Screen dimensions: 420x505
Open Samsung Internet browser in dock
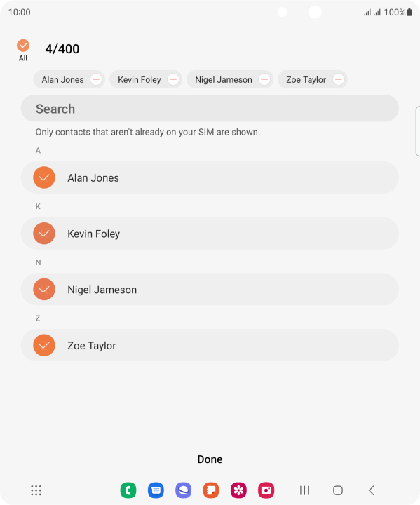click(183, 490)
